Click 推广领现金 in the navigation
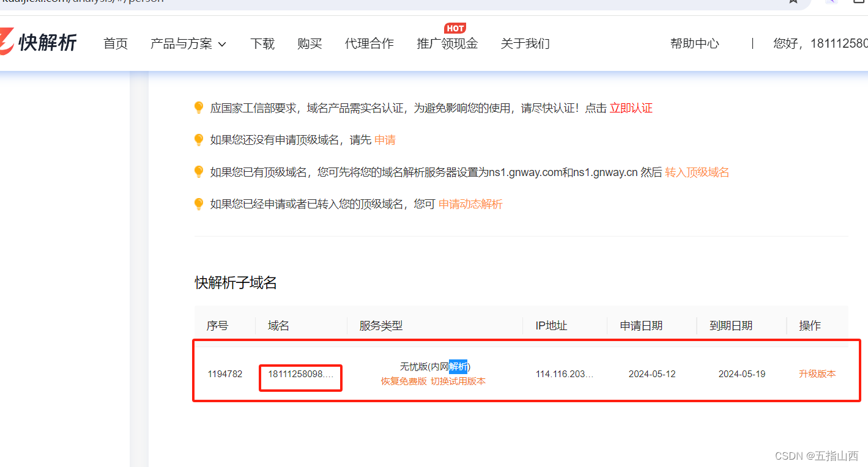The width and height of the screenshot is (868, 467). pyautogui.click(x=447, y=43)
